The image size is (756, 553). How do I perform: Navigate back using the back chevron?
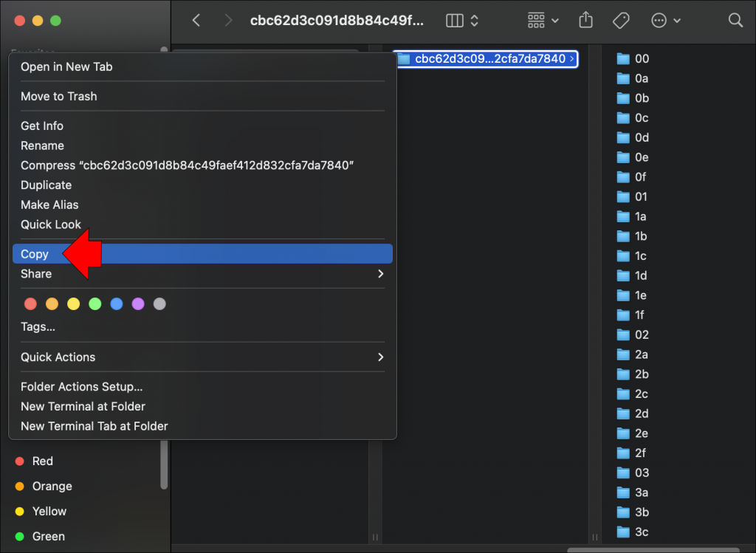tap(196, 21)
